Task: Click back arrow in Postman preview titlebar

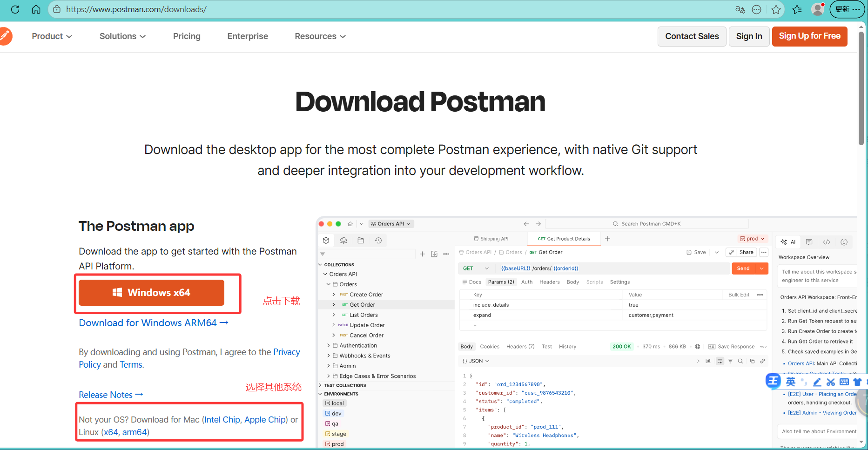Action: click(526, 224)
